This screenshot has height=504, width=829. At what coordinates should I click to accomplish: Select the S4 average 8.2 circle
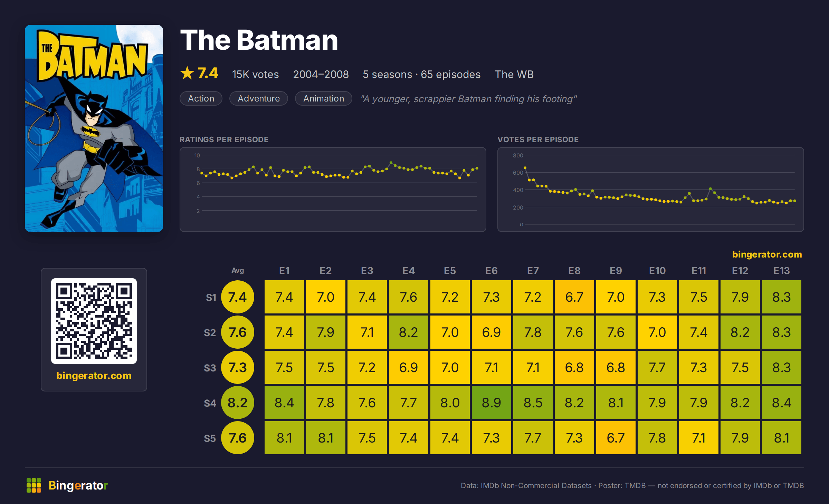(238, 403)
